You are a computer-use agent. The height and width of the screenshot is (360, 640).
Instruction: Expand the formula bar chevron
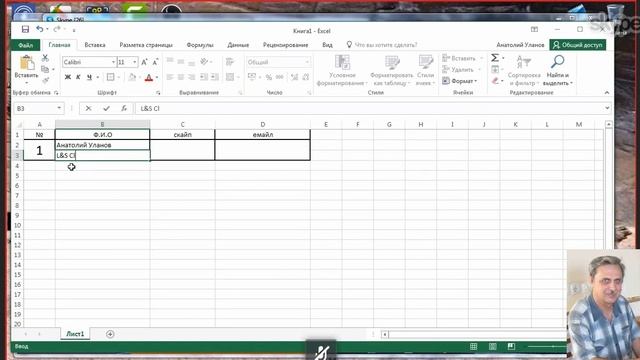(607, 108)
